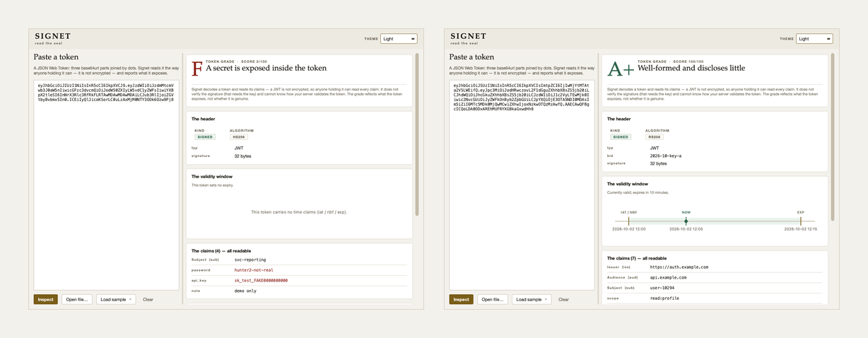Click audience value api.example.com
The image size is (868, 338).
coord(669,278)
